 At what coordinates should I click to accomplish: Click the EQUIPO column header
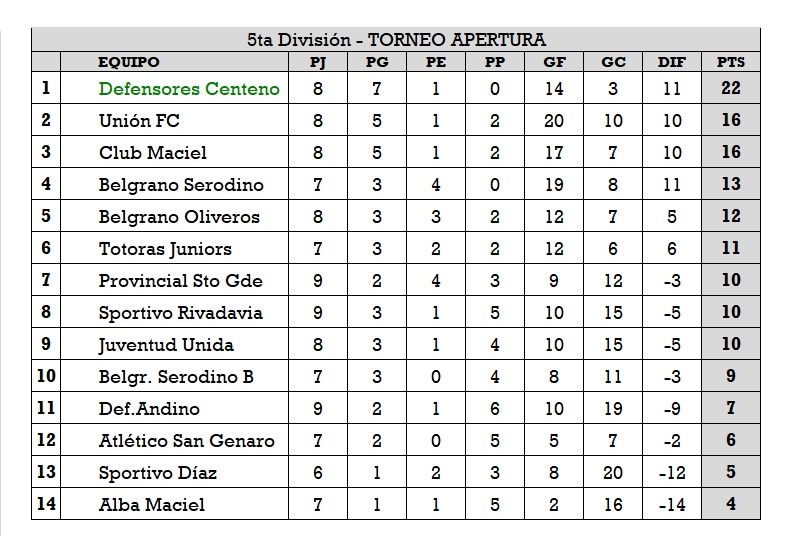(x=128, y=62)
